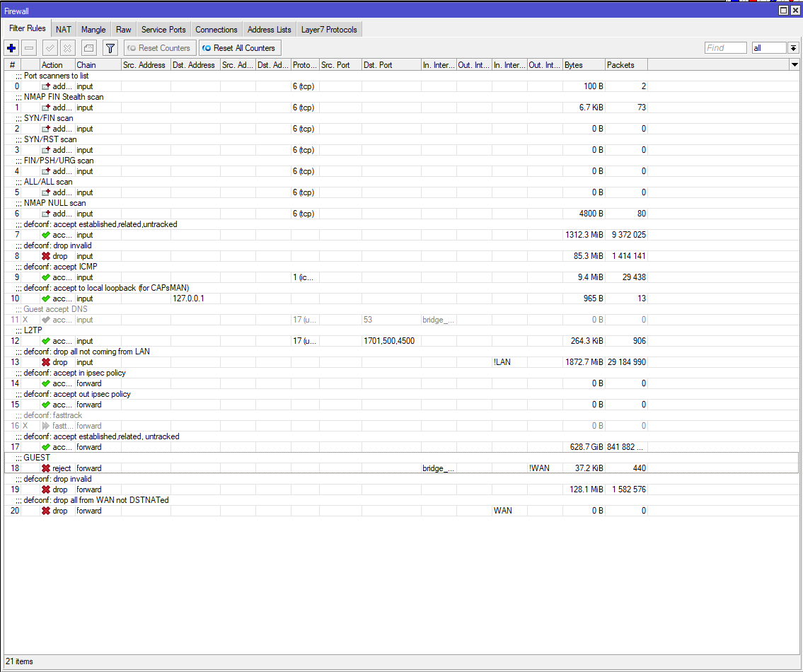This screenshot has height=672, width=803.
Task: Click the 1701,500,4500 Dst. Port cell
Action: click(391, 341)
